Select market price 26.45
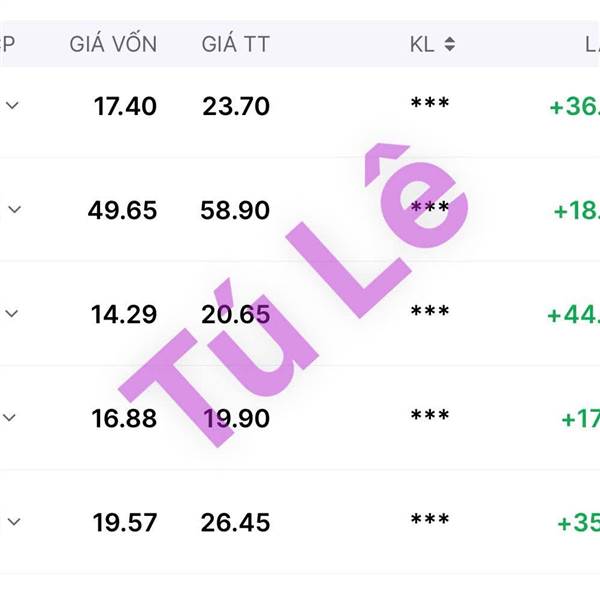The width and height of the screenshot is (600, 600). 235,523
